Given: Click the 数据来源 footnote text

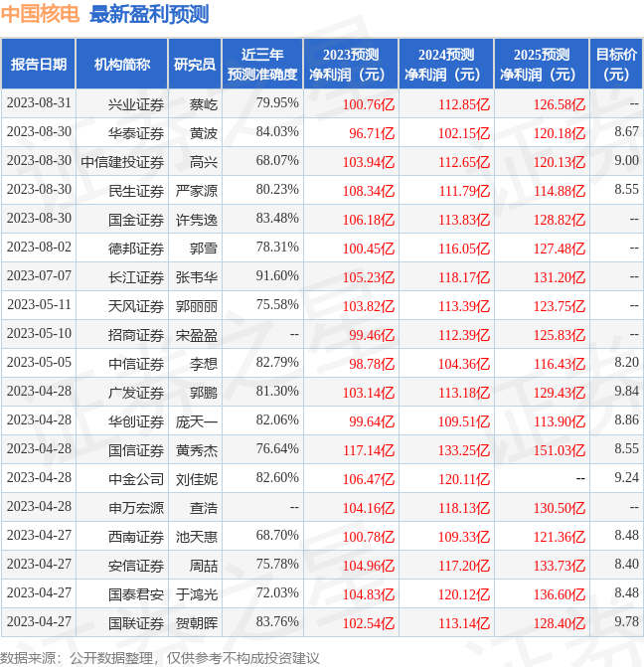Looking at the screenshot, I should tap(160, 658).
